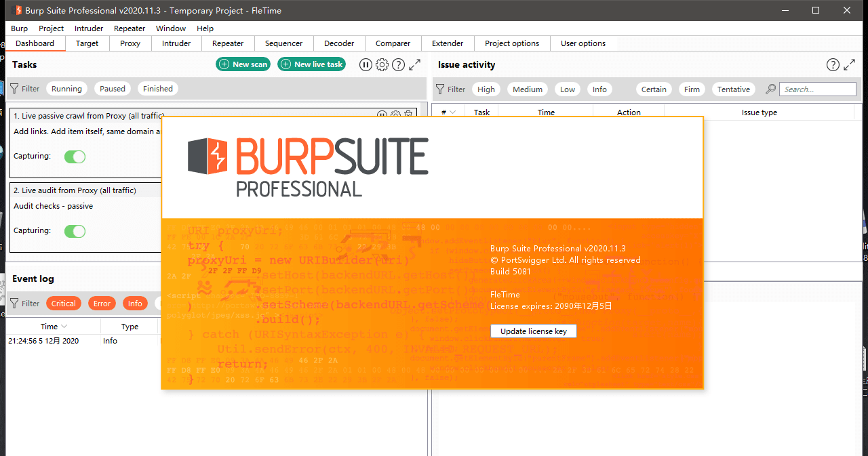Open the Intruder menu

tap(89, 28)
